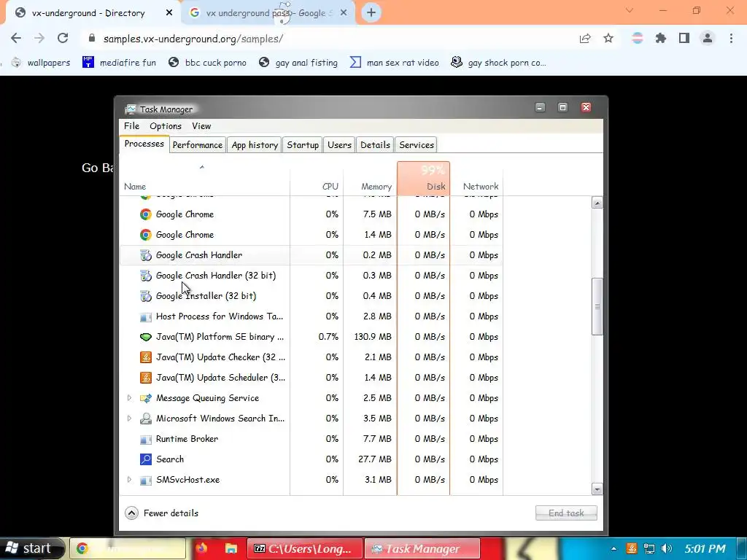Open the Firefox taskbar icon
Image resolution: width=747 pixels, height=560 pixels.
(x=201, y=548)
